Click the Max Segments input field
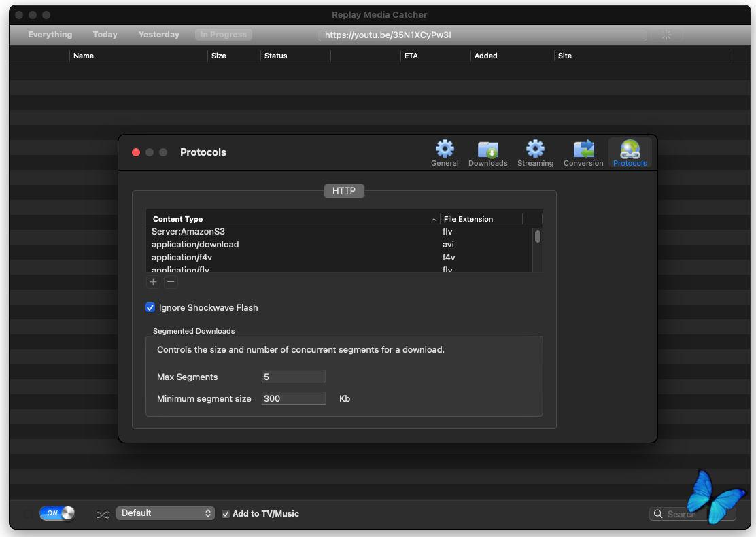 293,377
